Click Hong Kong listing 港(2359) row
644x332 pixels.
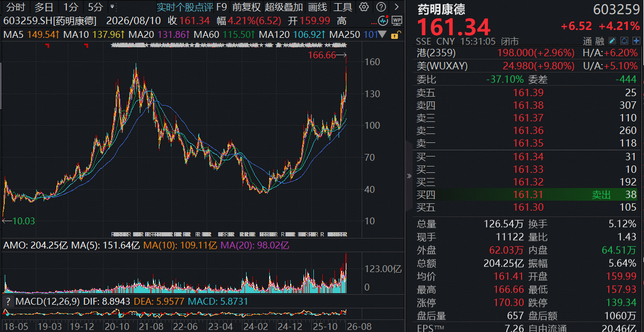tap(527, 53)
